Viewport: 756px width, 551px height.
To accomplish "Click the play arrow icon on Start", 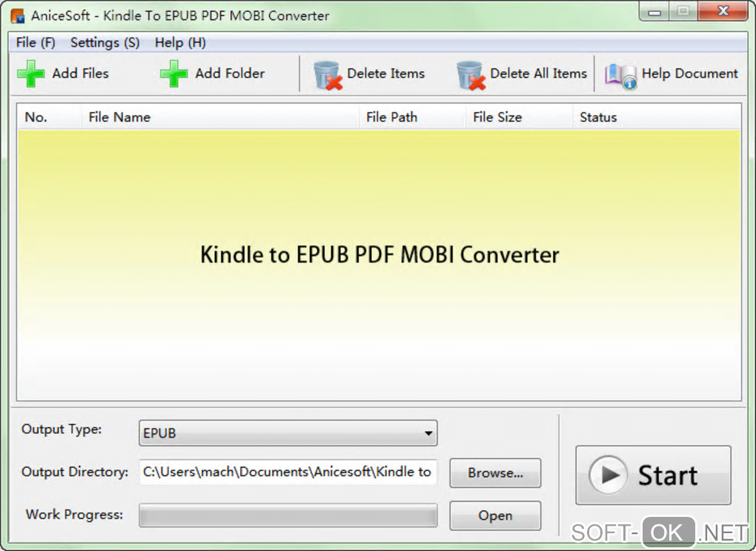I will [609, 475].
